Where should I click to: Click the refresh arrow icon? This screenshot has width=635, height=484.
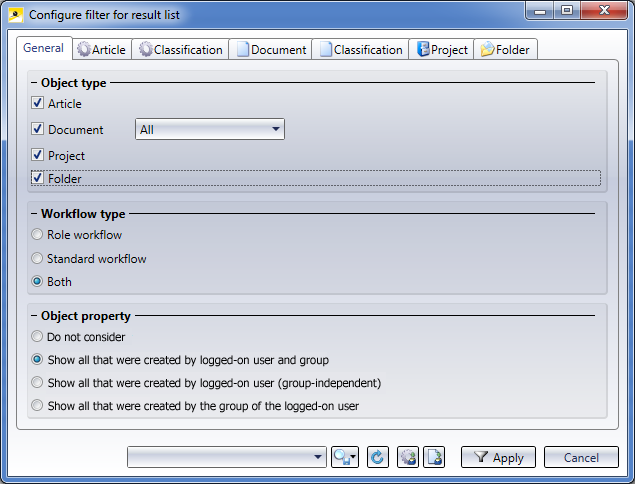[x=377, y=457]
